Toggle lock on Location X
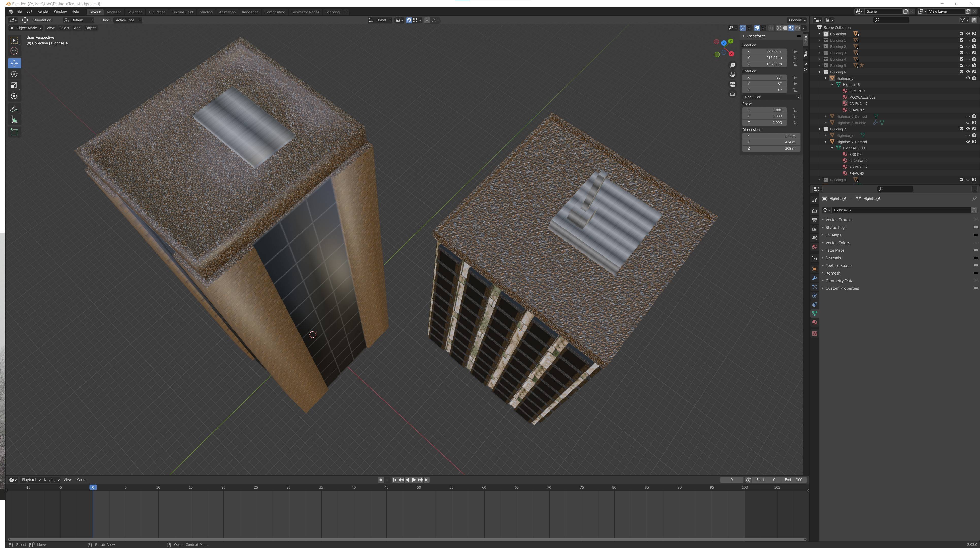 (x=795, y=52)
